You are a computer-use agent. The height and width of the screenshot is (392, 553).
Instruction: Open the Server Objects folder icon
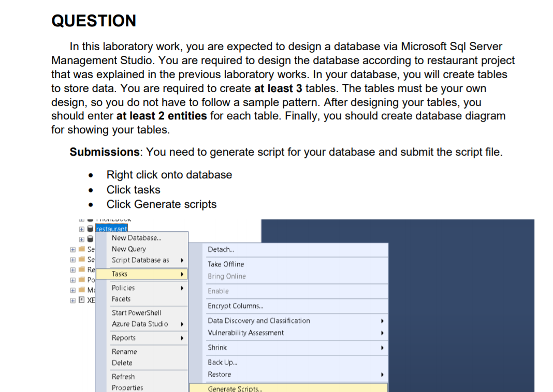coord(82,259)
